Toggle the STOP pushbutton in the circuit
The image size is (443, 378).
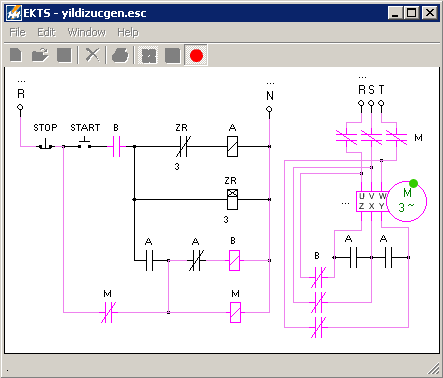click(45, 144)
